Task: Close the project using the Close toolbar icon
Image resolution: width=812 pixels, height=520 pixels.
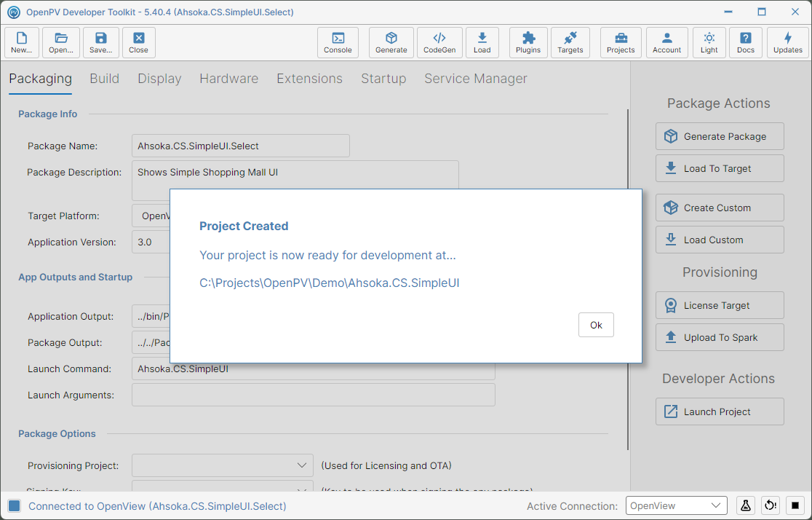Action: [139, 42]
